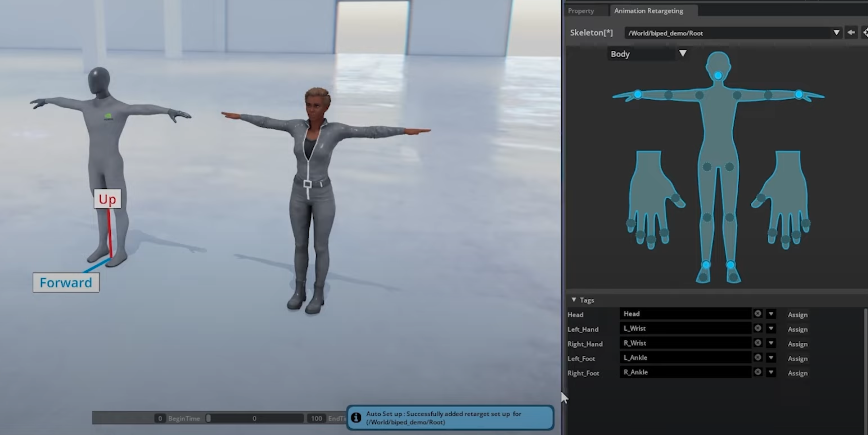Open the Skeleton path dropdown
868x435 pixels.
point(836,33)
